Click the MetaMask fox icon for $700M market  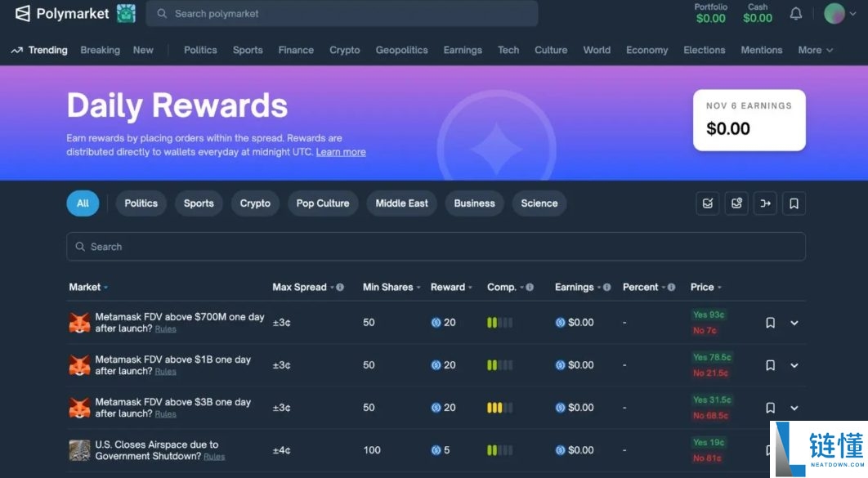[79, 323]
